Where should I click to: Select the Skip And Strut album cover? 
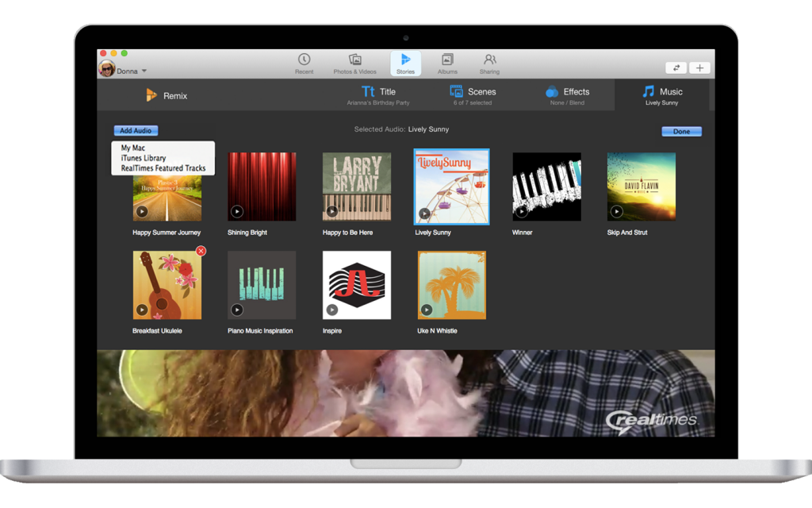[641, 187]
